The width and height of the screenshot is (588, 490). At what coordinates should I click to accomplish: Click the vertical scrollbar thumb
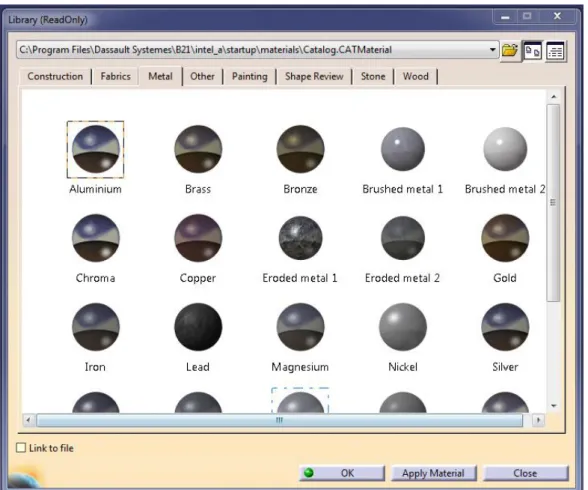553,203
